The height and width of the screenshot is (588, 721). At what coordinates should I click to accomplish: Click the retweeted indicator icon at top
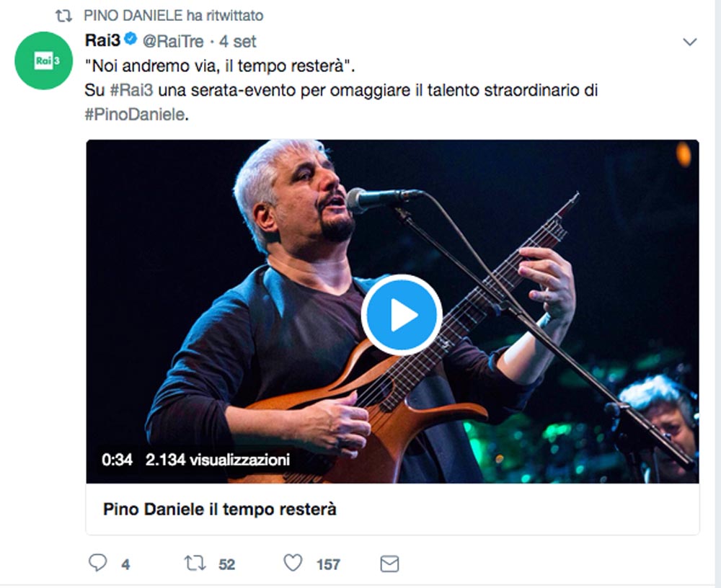click(x=63, y=16)
